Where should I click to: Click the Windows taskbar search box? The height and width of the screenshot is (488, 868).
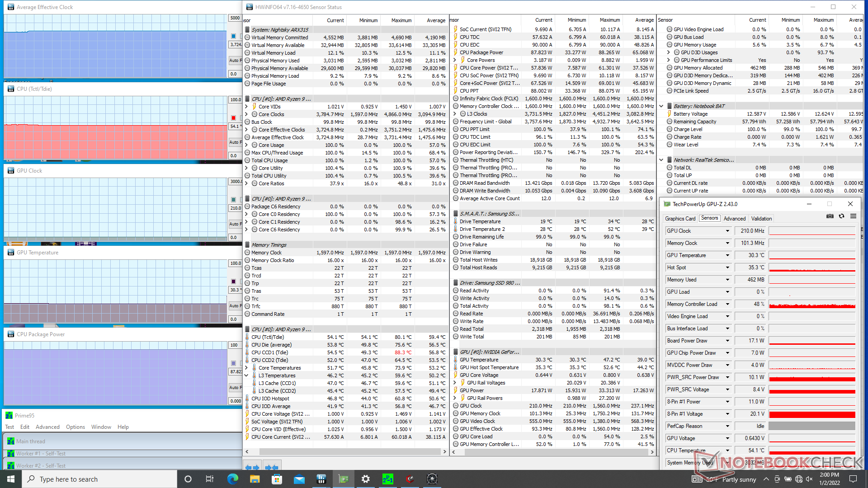click(99, 479)
